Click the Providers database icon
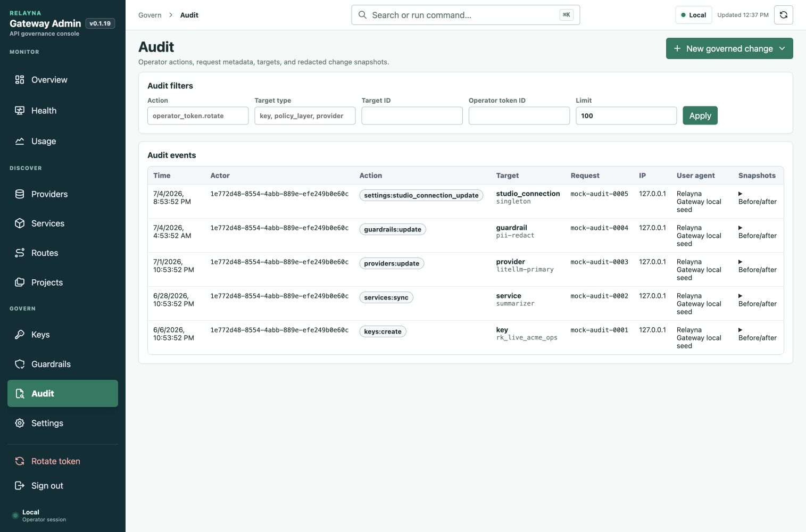This screenshot has height=532, width=806. (x=20, y=194)
